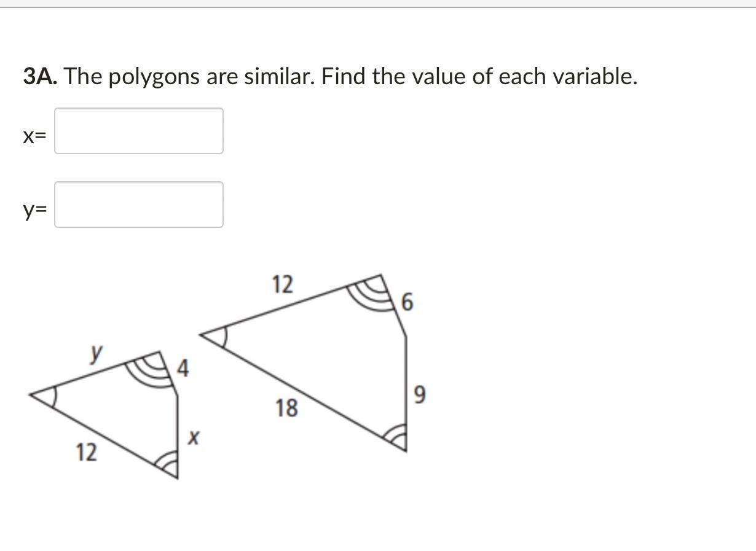
Task: Click the x label beside small polygon
Action: click(x=194, y=437)
